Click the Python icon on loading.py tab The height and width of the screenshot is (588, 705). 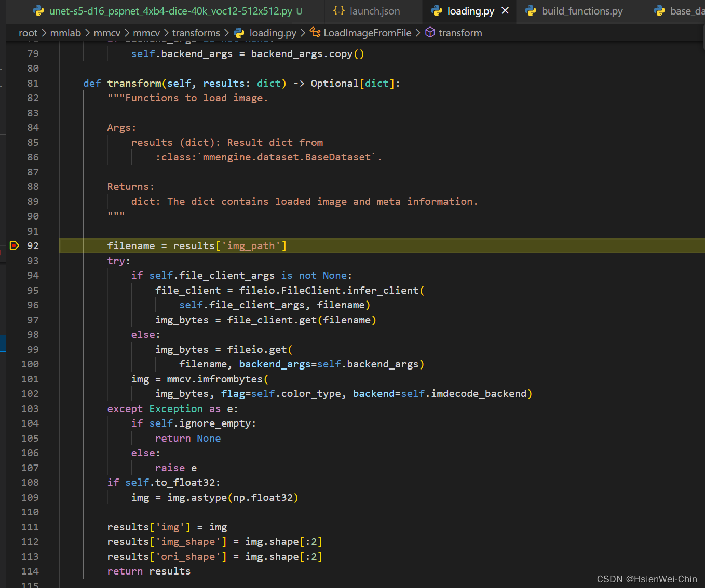[x=437, y=11]
